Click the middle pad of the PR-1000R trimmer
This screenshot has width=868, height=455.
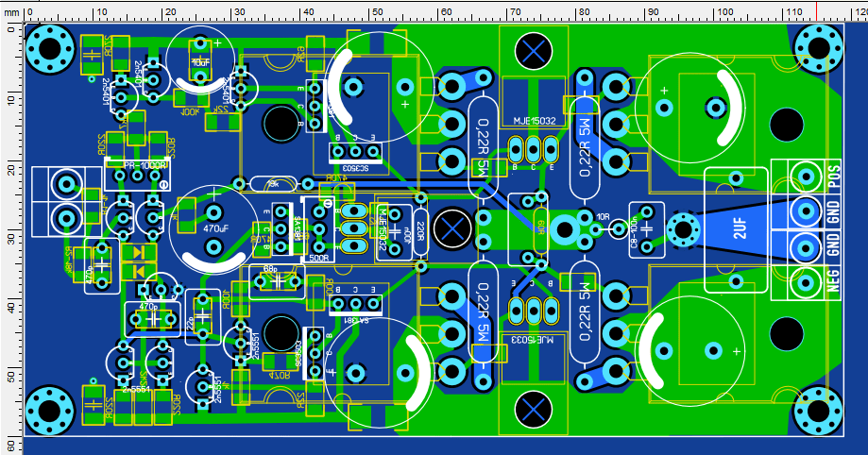137,176
